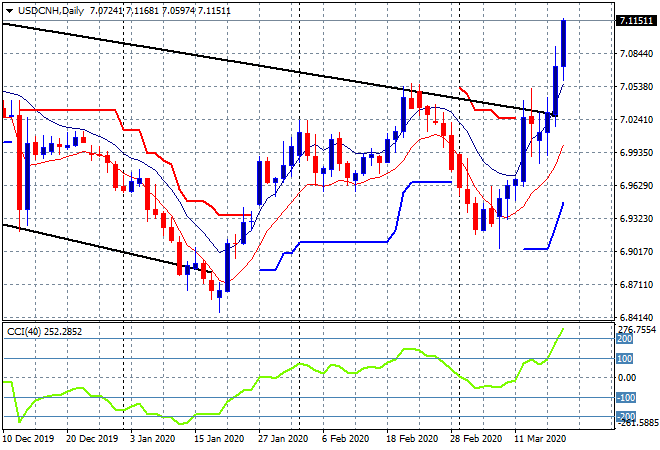
Task: Click the CCI(40) 252.2852 indicator label
Action: pyautogui.click(x=45, y=332)
